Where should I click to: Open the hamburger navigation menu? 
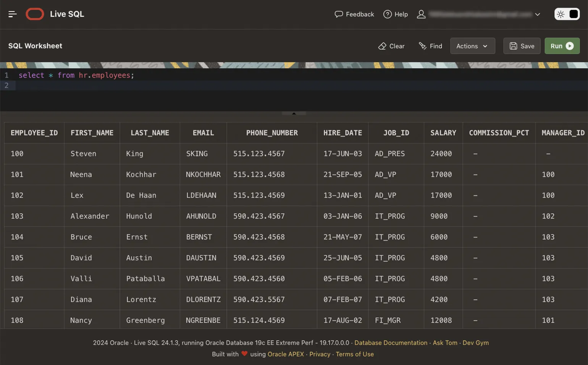tap(12, 14)
